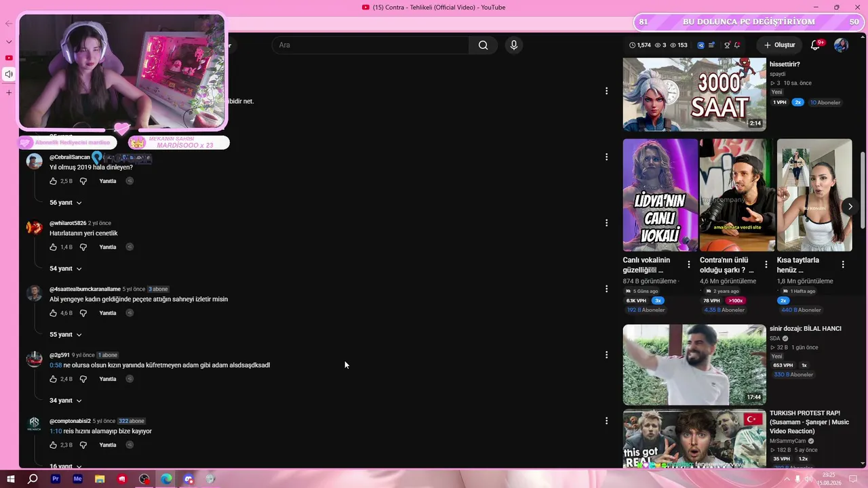The height and width of the screenshot is (488, 868).
Task: Start voice search with the microphone icon
Action: click(x=514, y=45)
